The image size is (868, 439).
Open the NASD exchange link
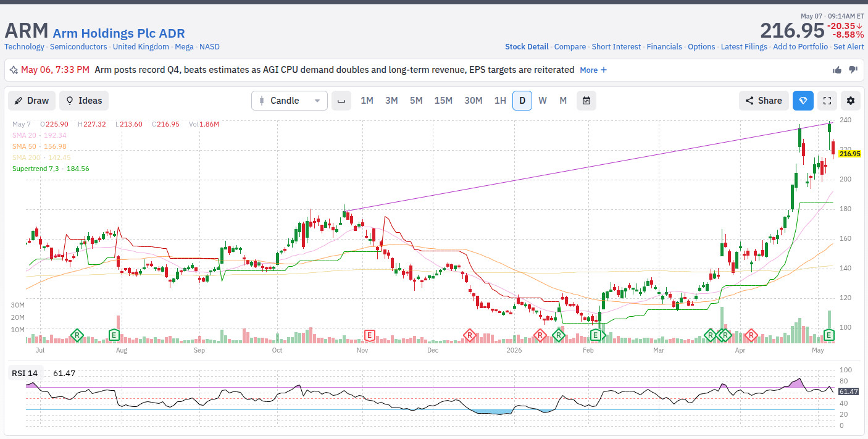click(x=209, y=47)
